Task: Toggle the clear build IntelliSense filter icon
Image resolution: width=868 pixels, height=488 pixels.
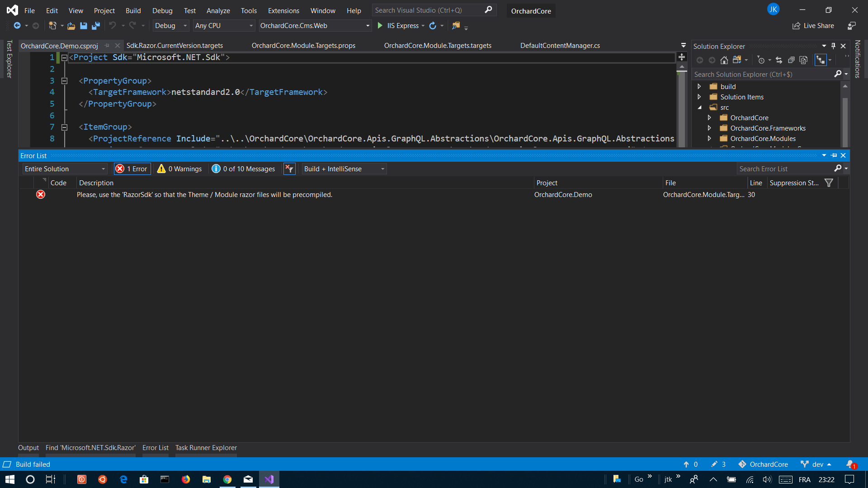Action: 289,169
